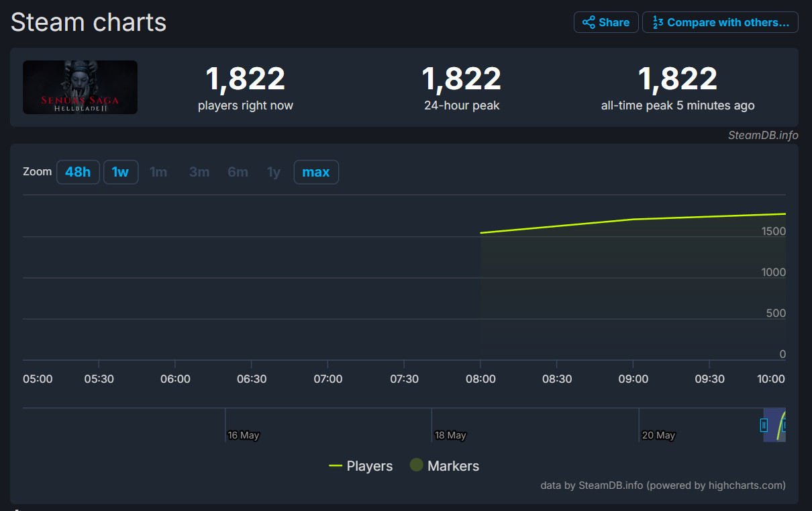Set chart zoom to 48h

point(78,172)
